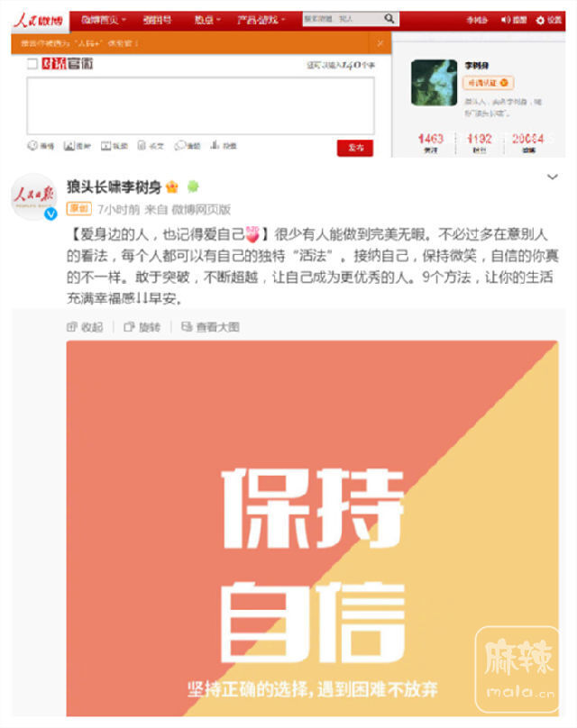Click the red 发布 publish button
This screenshot has height=728, width=577.
point(355,148)
